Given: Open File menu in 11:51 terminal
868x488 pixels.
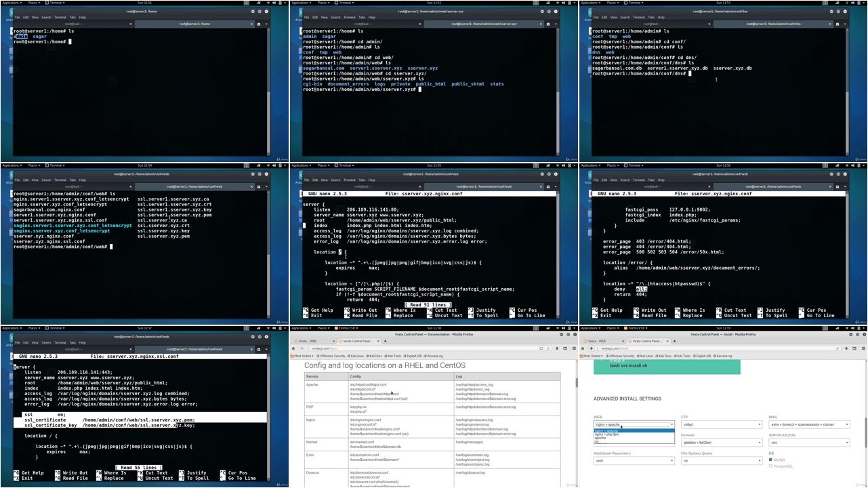Looking at the screenshot, I should [18, 17].
